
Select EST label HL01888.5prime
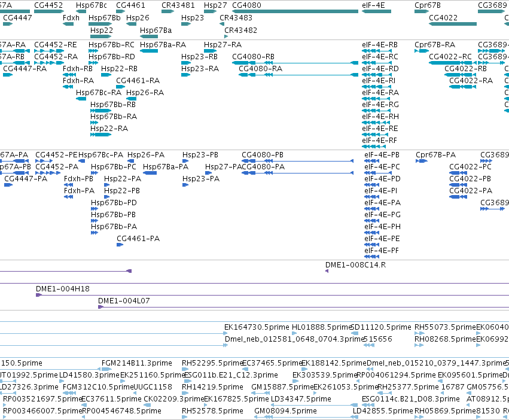pyautogui.click(x=322, y=327)
